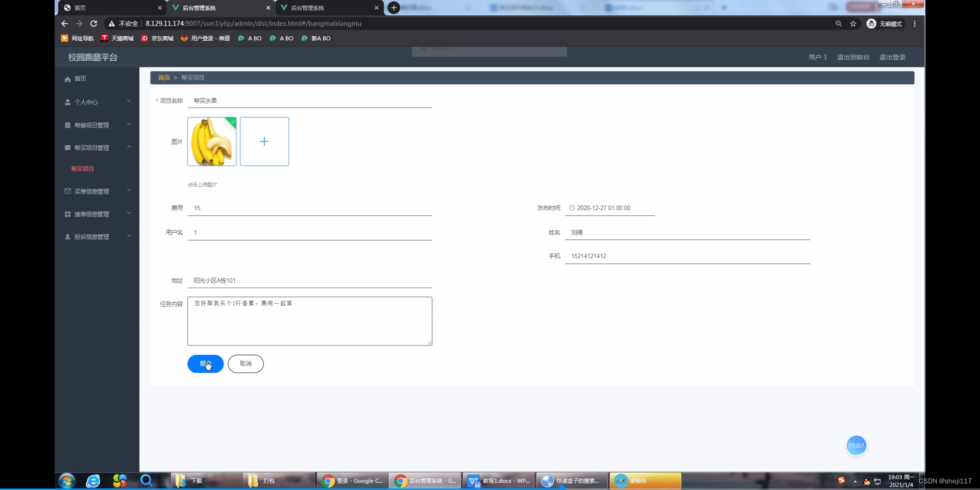Open the 用户登录 - 禅道 bookmark
980x490 pixels.
click(205, 38)
